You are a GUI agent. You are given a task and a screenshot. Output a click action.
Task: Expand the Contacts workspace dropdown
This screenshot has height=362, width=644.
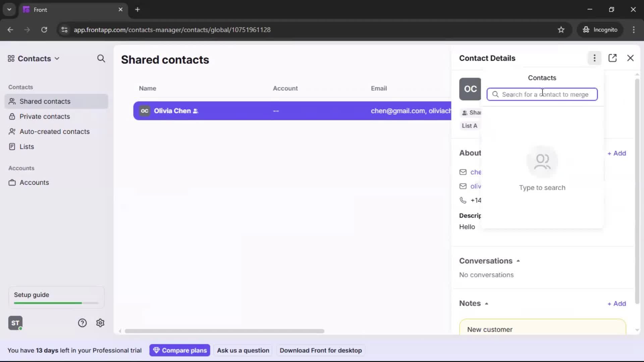click(x=57, y=58)
